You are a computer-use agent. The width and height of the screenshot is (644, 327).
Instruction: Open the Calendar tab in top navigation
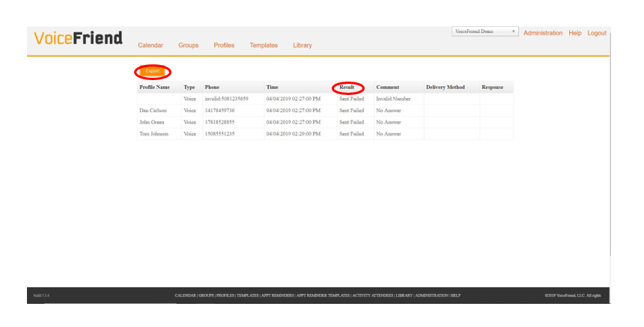(151, 45)
